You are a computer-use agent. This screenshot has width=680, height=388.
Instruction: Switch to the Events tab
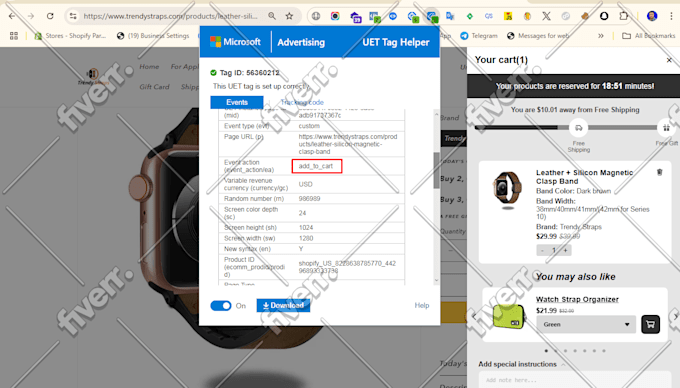coord(237,102)
